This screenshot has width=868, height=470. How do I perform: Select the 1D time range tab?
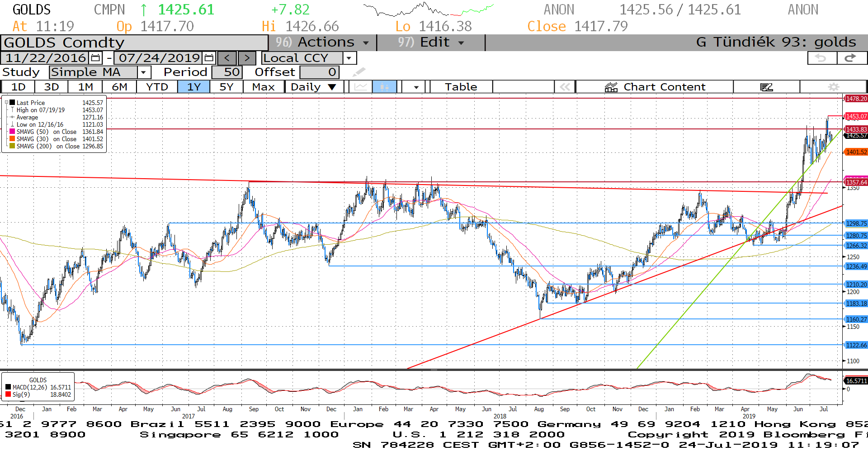tap(18, 87)
